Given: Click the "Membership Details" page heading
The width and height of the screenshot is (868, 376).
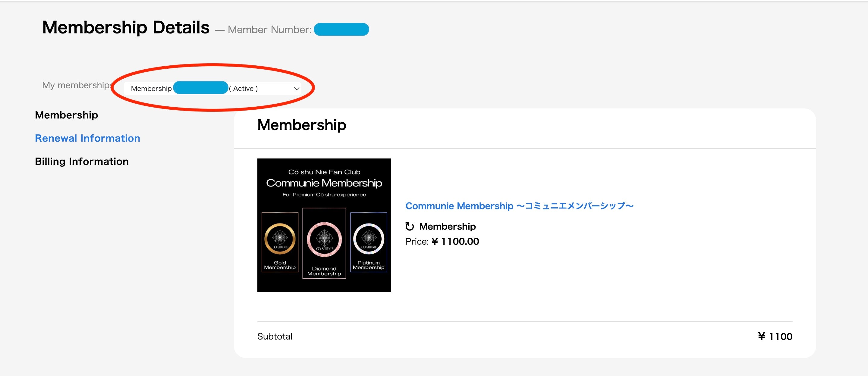Looking at the screenshot, I should [x=126, y=27].
